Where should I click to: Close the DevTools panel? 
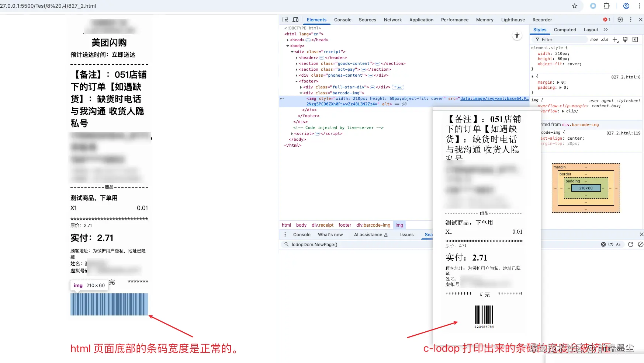[x=641, y=20]
